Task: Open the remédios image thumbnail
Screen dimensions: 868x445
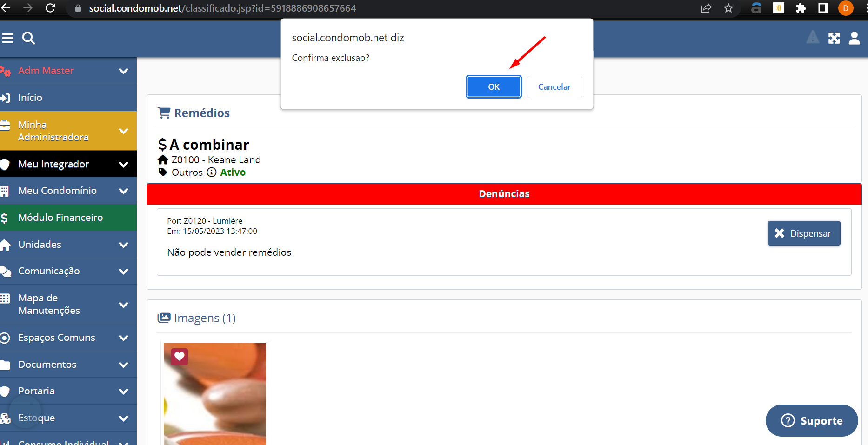Action: point(215,394)
